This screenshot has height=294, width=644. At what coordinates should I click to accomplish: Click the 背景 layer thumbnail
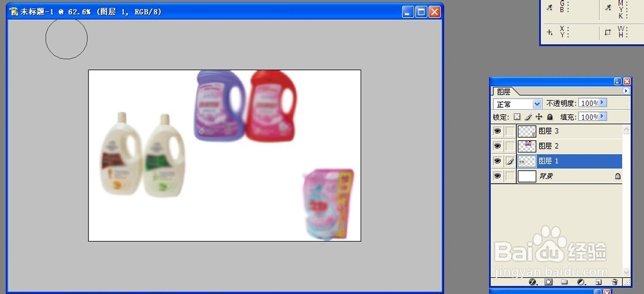(x=527, y=176)
